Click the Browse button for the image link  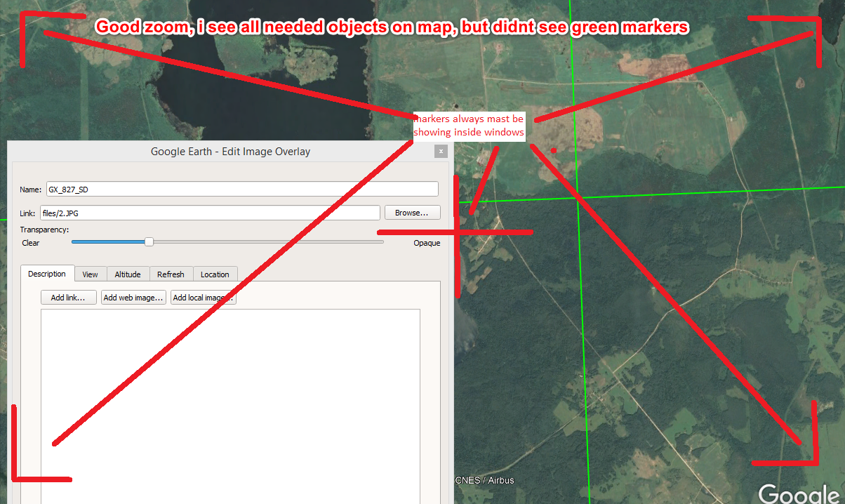[412, 212]
